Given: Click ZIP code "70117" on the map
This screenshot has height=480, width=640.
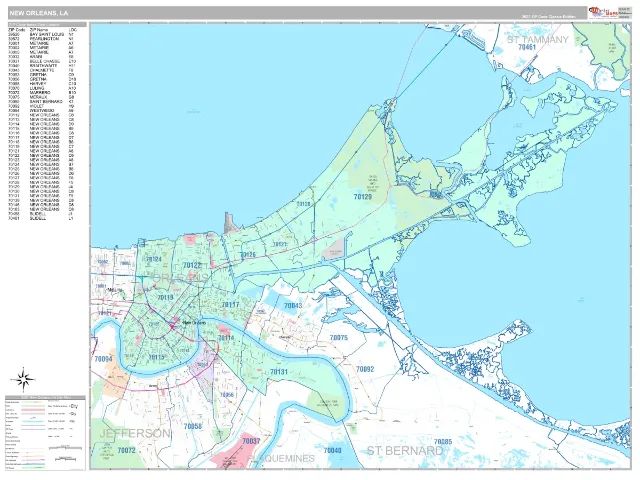Looking at the screenshot, I should (x=230, y=304).
